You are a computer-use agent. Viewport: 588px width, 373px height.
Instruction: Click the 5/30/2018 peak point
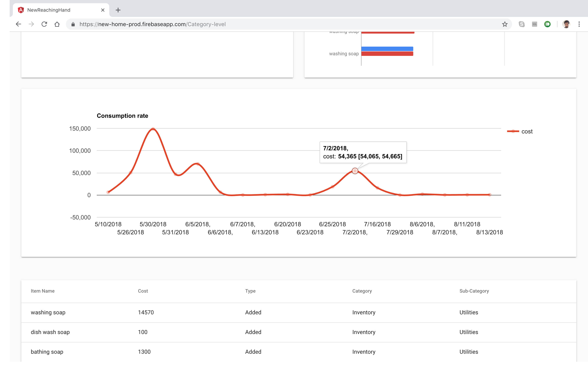(x=153, y=129)
